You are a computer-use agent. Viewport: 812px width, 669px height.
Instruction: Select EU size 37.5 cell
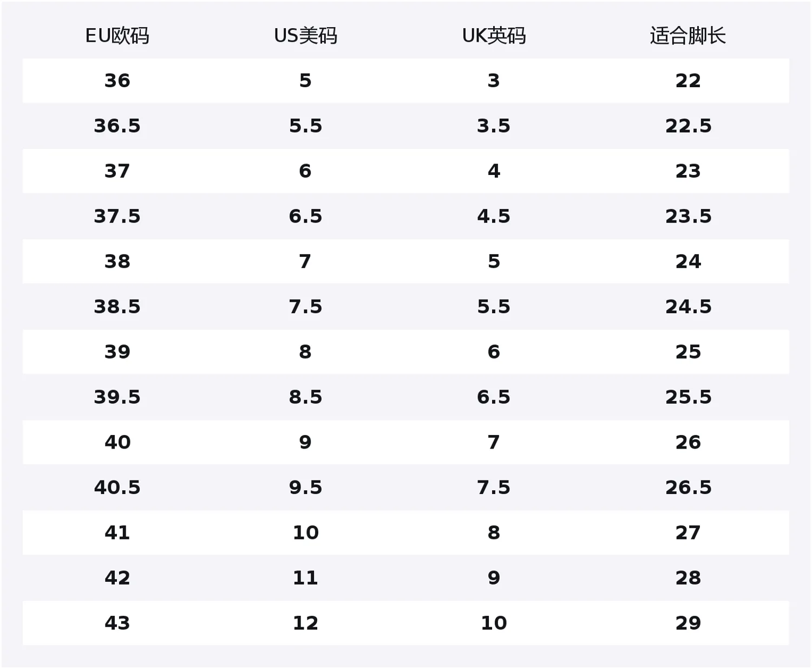click(117, 216)
